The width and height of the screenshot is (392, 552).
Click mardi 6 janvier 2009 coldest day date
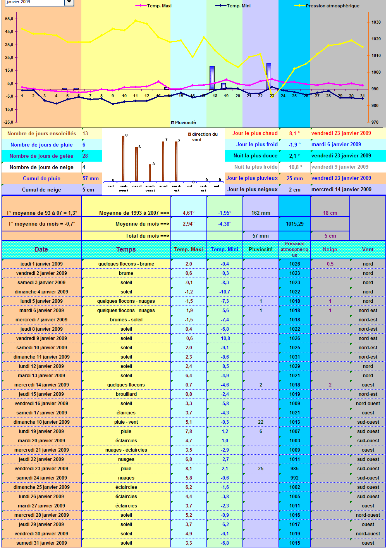point(336,144)
